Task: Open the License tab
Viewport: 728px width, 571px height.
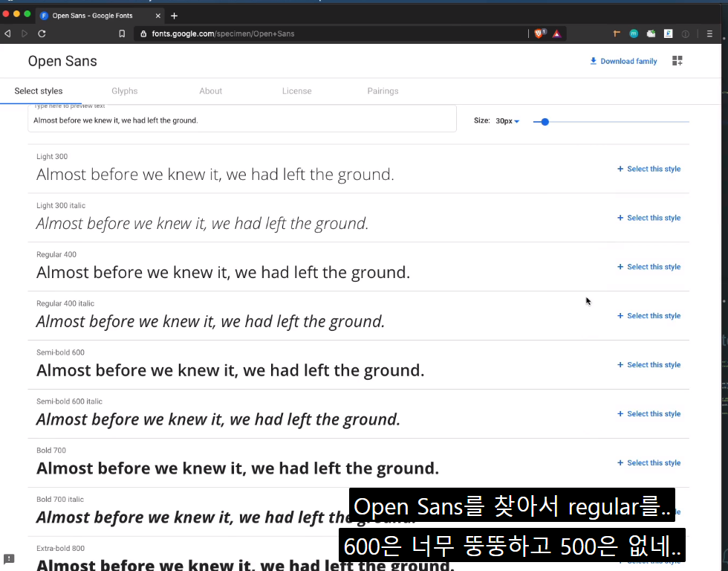Action: point(296,91)
